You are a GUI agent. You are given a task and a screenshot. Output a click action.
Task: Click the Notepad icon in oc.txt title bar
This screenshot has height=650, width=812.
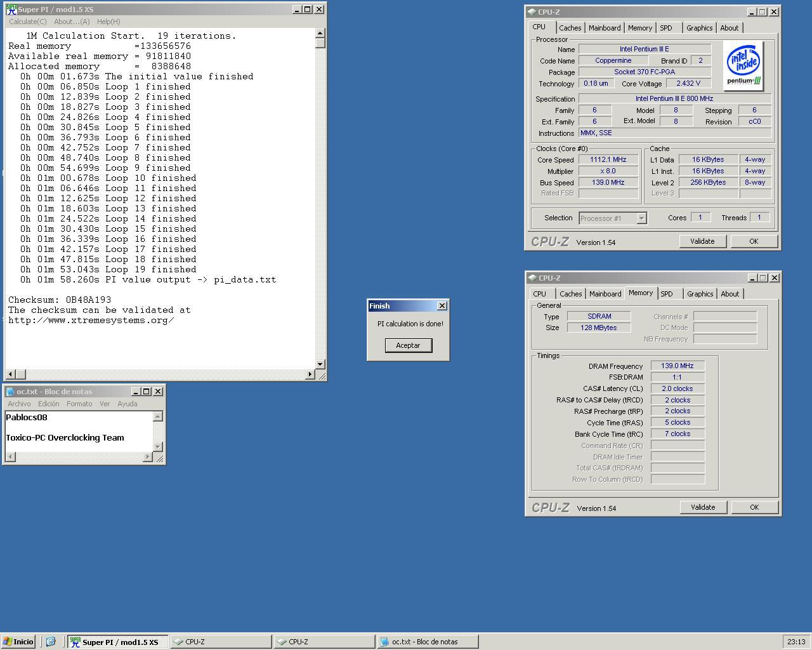point(10,392)
